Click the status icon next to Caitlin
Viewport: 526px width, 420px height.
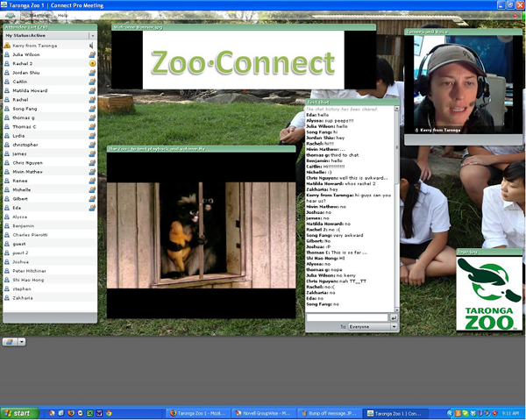click(x=92, y=82)
